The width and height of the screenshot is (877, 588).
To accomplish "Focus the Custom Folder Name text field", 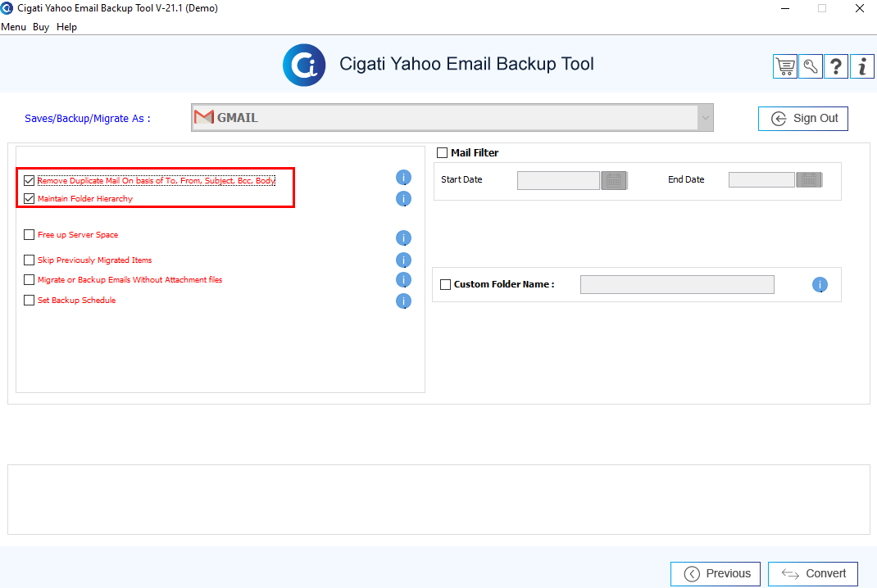I will pyautogui.click(x=677, y=284).
